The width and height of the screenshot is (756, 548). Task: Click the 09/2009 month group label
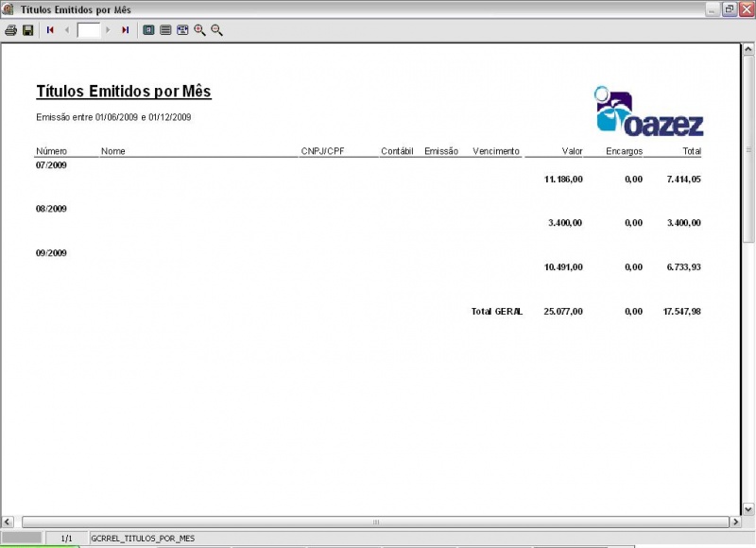(x=51, y=253)
